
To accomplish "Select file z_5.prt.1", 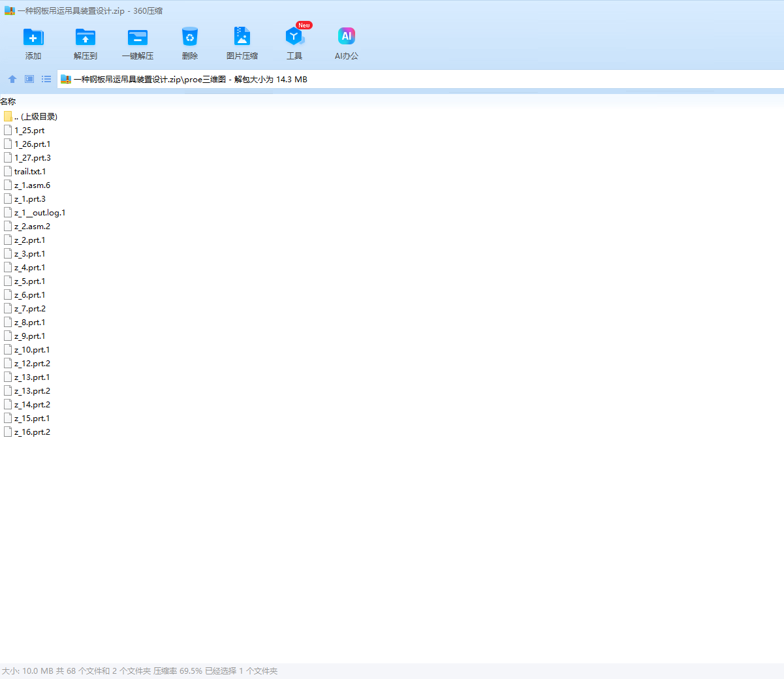I will [25, 281].
